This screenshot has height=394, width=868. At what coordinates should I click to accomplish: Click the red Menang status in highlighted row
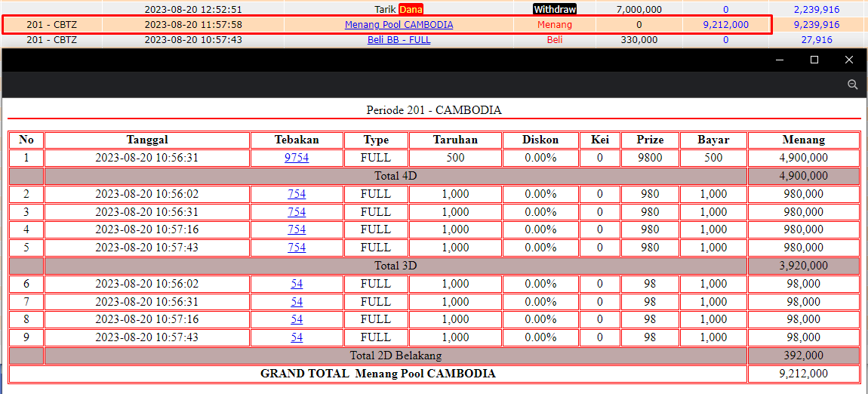coord(555,25)
